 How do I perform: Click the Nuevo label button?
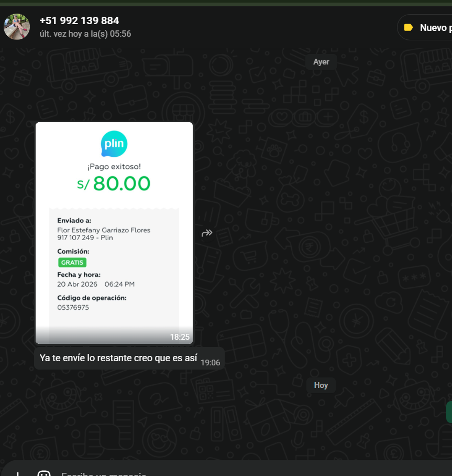(x=425, y=27)
